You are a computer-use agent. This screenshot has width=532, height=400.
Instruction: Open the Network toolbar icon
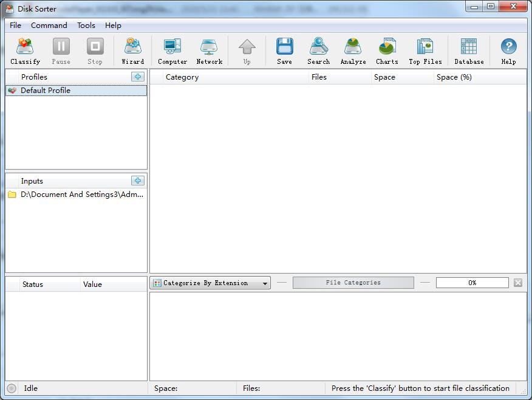point(209,51)
